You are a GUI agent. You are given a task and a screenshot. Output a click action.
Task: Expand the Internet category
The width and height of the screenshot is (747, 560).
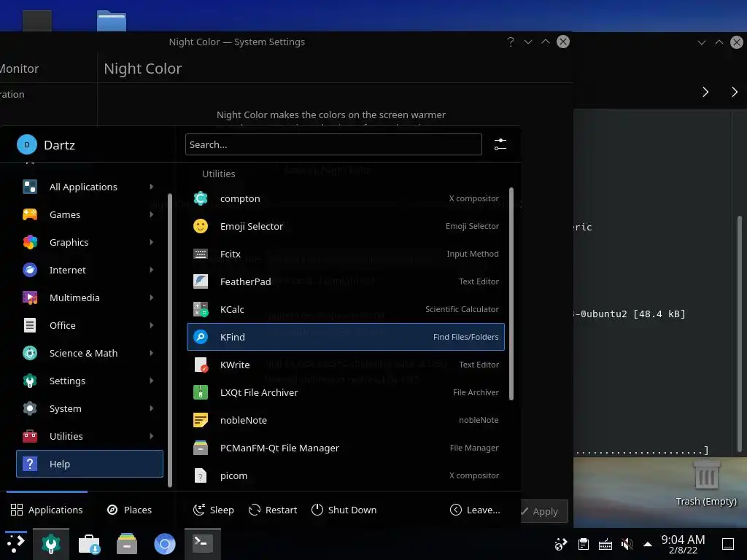click(90, 270)
